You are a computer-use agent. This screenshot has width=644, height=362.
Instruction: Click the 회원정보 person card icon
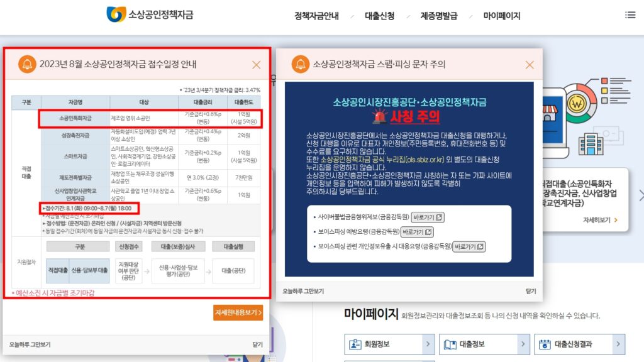[x=355, y=344]
